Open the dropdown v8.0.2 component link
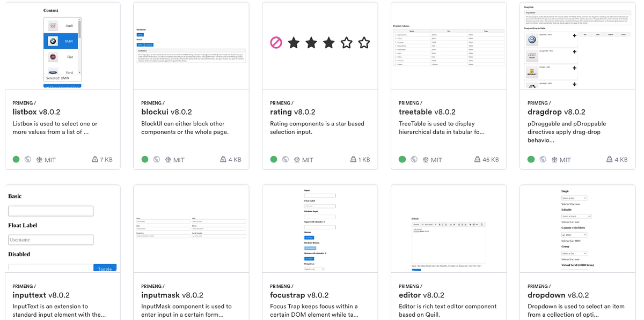The width and height of the screenshot is (644, 320). coord(558,295)
